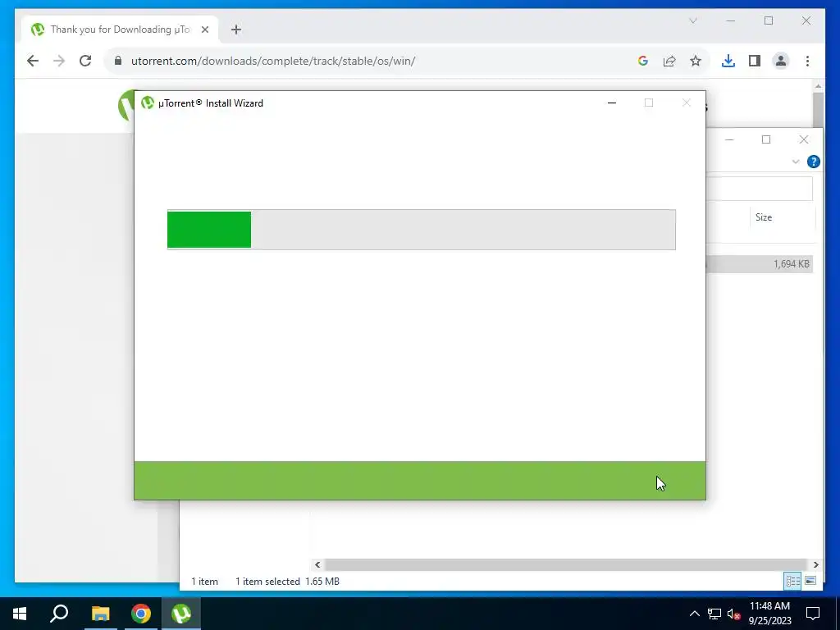
Task: Open Chrome profile avatar menu
Action: (x=781, y=61)
